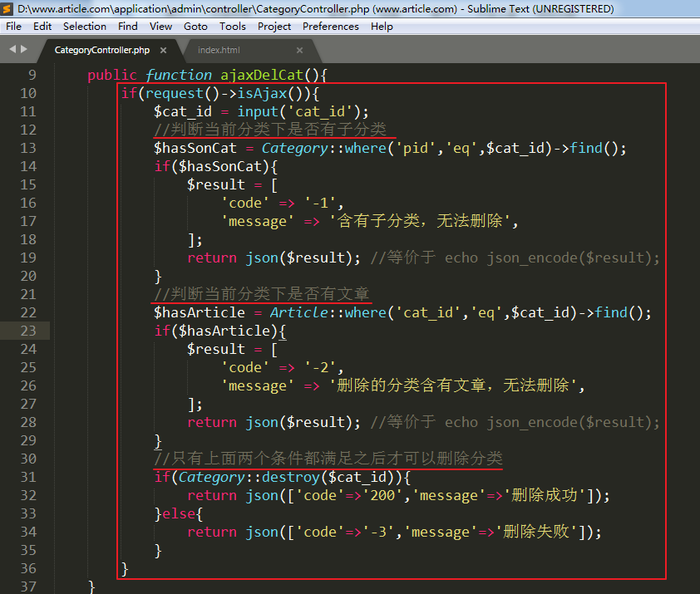
Task: Click the '-1' code value
Action: click(321, 203)
